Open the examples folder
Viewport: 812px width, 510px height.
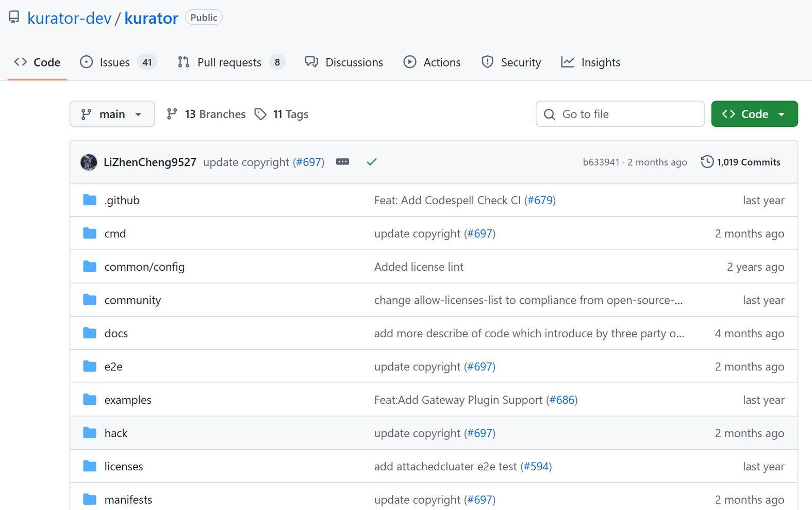[x=128, y=400]
